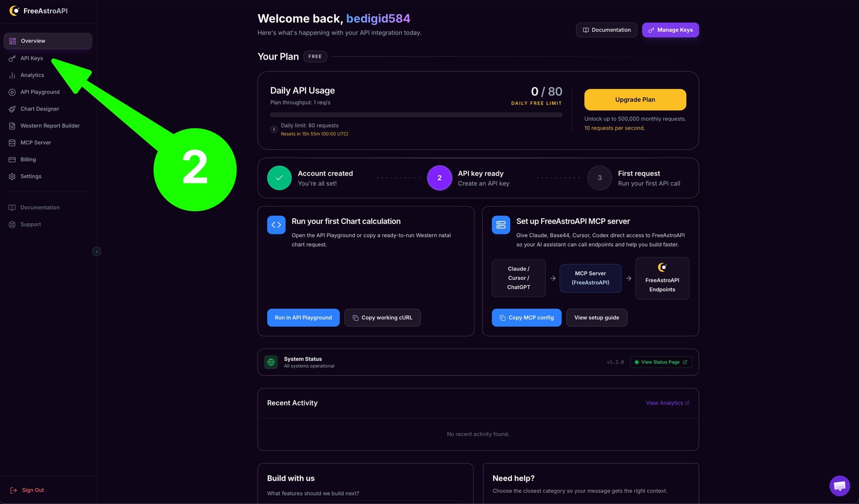Click the Western Report Builder document icon
This screenshot has height=504, width=859.
tap(12, 126)
